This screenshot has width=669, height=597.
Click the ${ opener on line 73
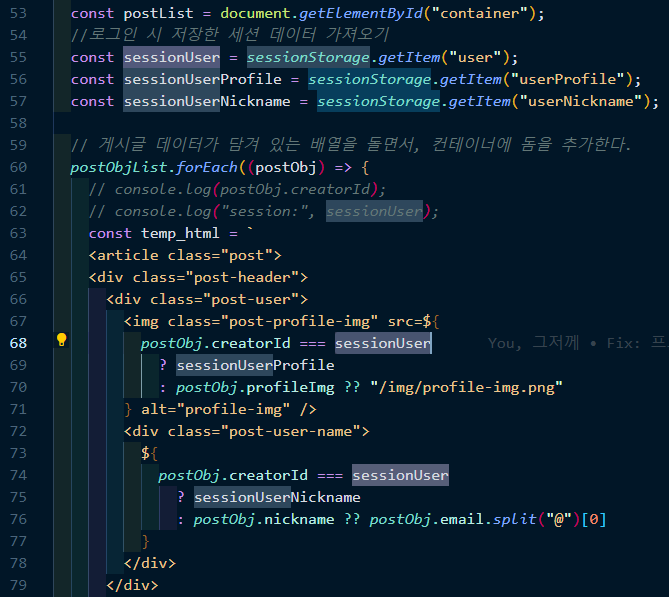pyautogui.click(x=149, y=453)
